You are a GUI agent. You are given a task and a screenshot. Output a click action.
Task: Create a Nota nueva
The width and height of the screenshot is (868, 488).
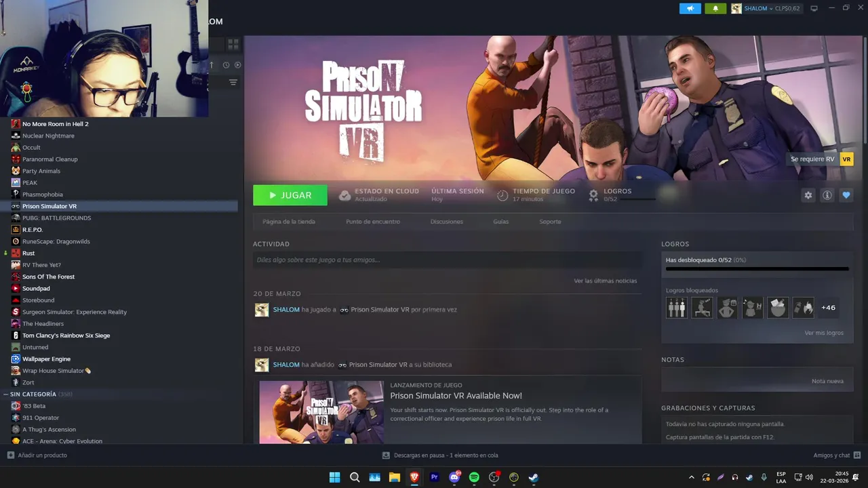[827, 381]
